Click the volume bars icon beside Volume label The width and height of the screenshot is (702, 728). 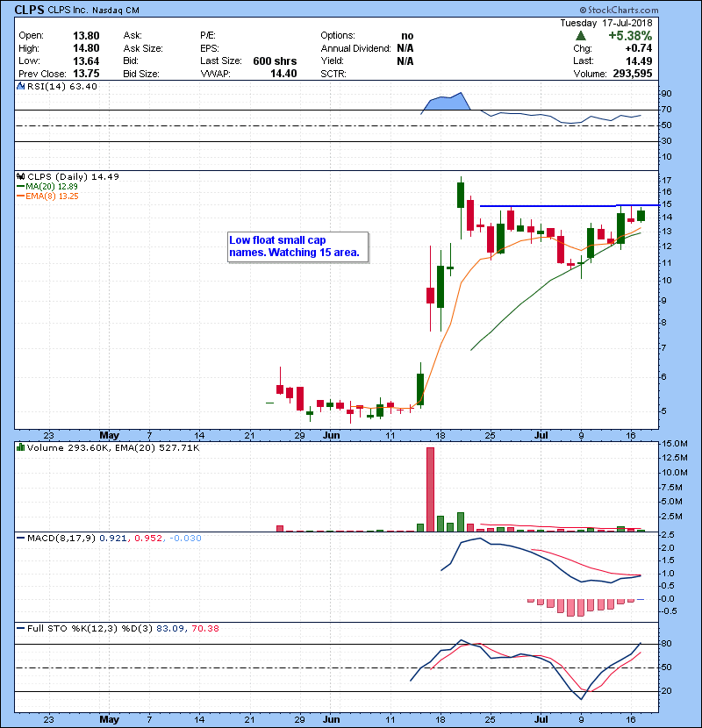pyautogui.click(x=20, y=447)
